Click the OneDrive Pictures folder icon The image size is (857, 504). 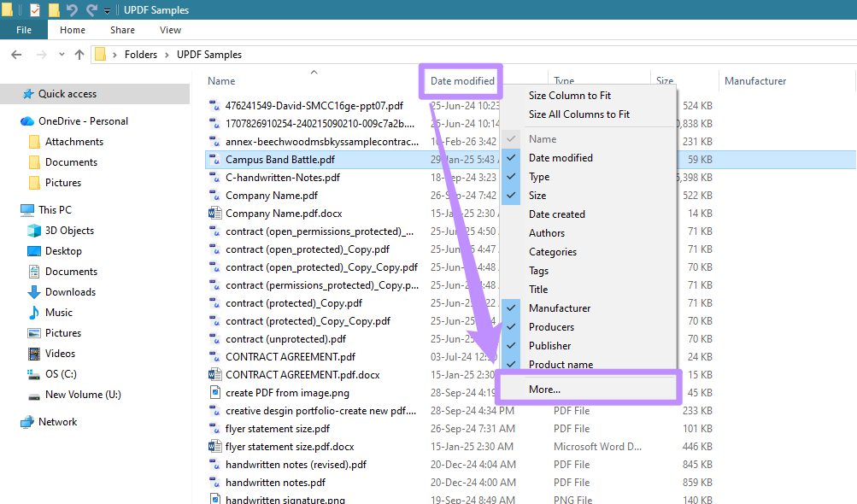[x=34, y=183]
